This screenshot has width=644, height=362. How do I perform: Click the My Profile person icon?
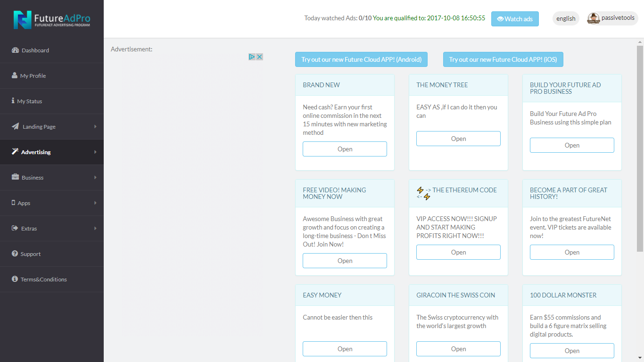[x=15, y=75]
